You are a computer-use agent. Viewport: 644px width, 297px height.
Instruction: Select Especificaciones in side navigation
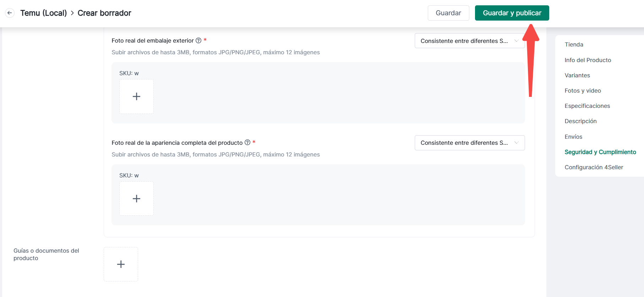point(587,106)
